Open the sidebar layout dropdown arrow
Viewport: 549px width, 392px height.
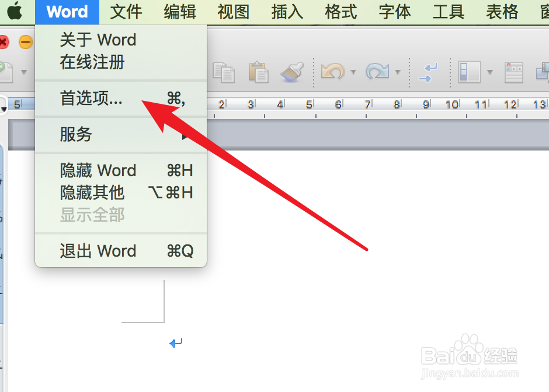pyautogui.click(x=490, y=72)
